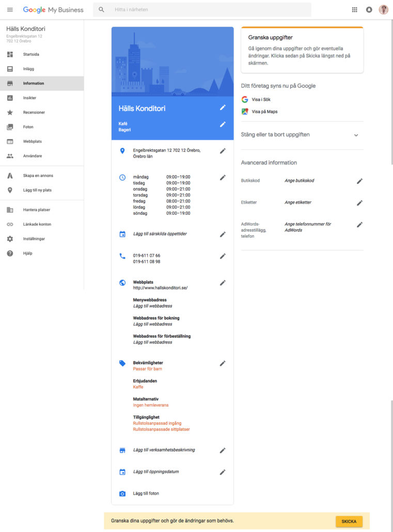Click the attributes tag icon
393x532 pixels.
[x=122, y=364]
